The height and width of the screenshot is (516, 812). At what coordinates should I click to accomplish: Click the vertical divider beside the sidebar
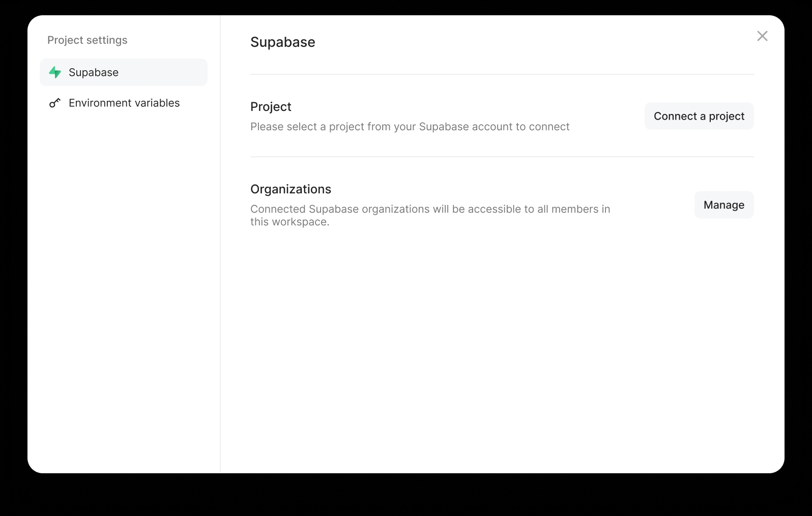(x=220, y=305)
